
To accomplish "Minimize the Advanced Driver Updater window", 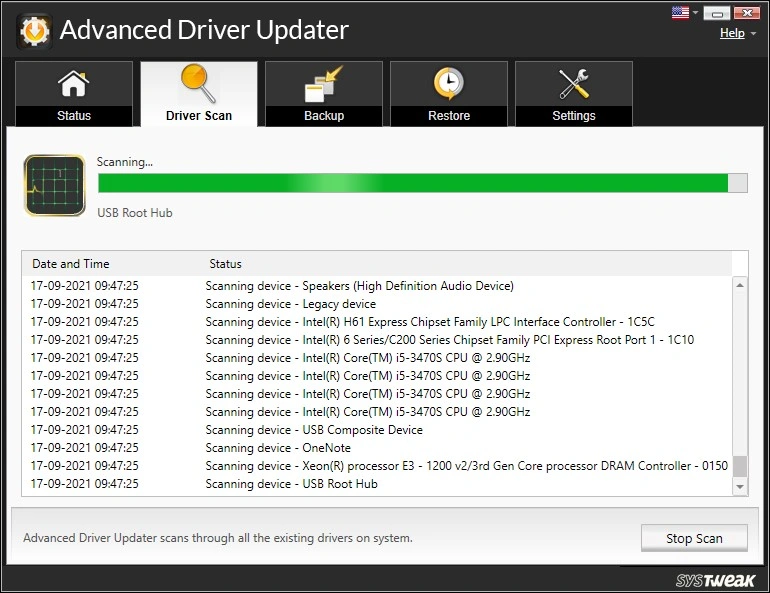I will (717, 13).
